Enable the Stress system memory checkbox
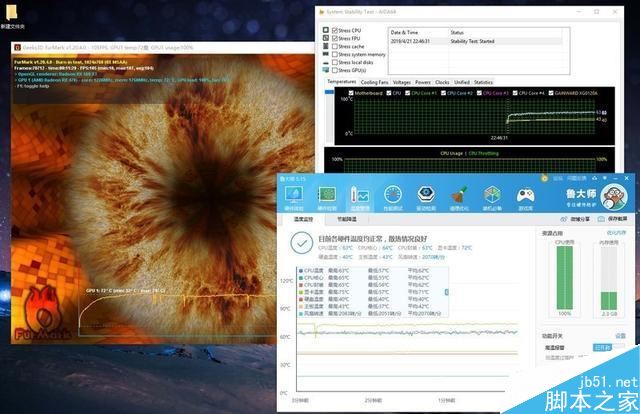Screen dimensions: 640x414 coord(335,54)
